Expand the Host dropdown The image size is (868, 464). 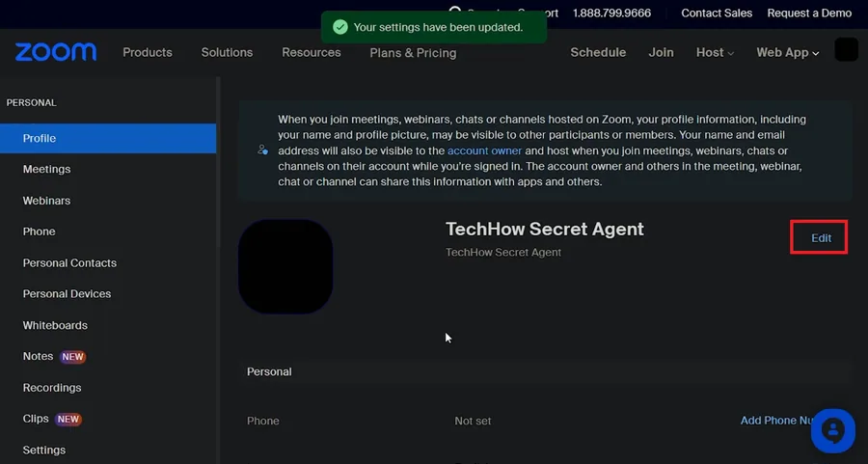point(715,53)
